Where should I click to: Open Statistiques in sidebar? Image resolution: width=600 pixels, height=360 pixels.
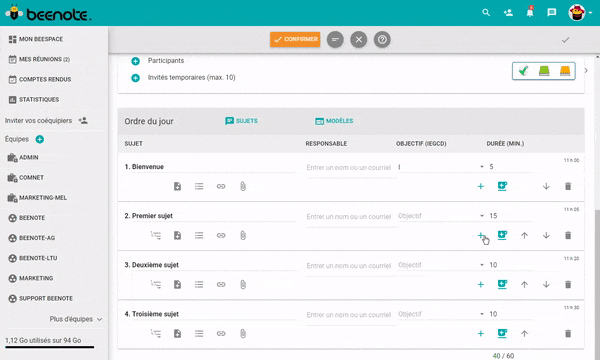[34, 99]
